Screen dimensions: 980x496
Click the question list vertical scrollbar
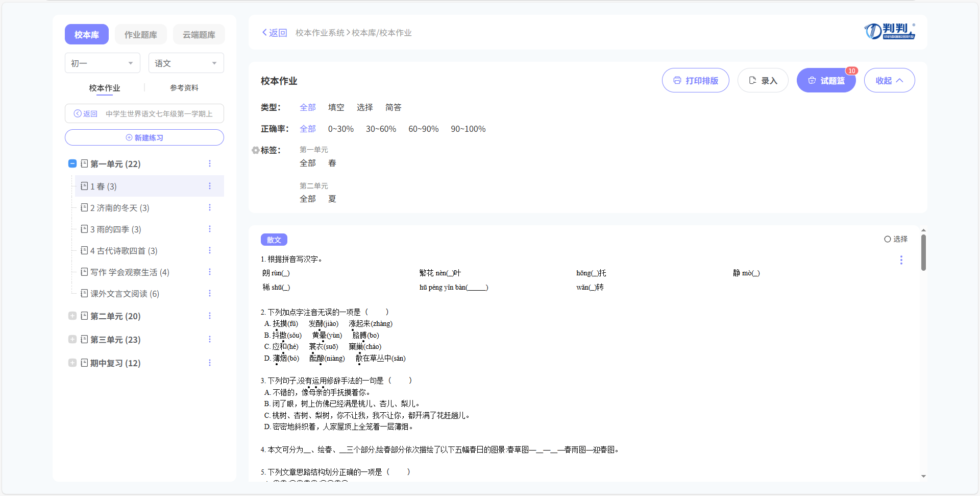[x=923, y=252]
